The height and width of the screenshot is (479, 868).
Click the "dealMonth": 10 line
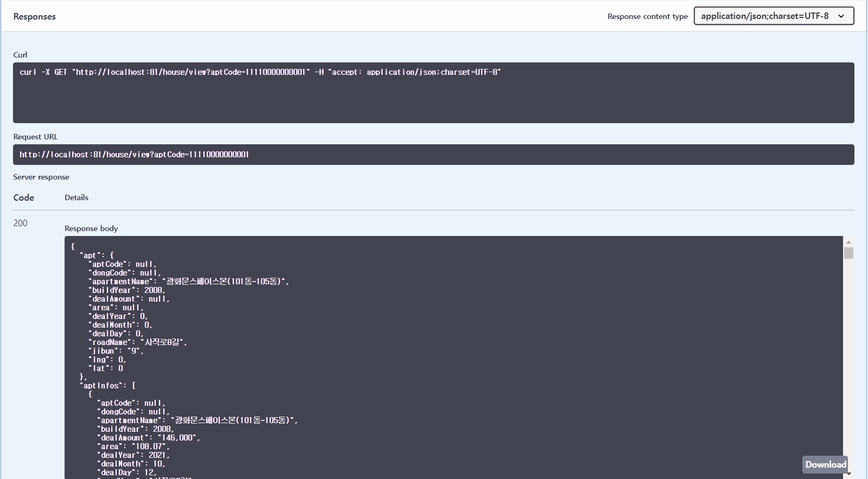pyautogui.click(x=131, y=464)
